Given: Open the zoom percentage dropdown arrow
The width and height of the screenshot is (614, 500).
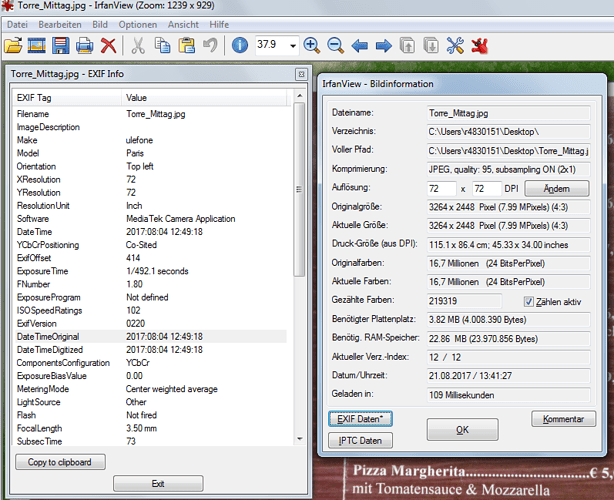Looking at the screenshot, I should pos(293,46).
